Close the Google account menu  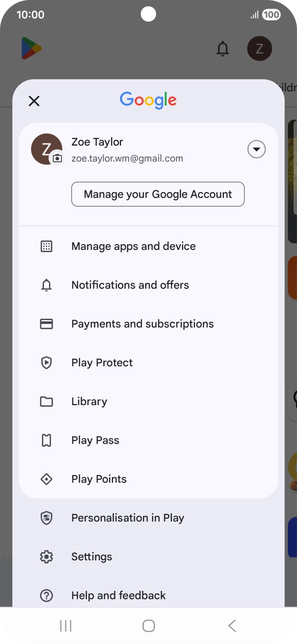[34, 101]
